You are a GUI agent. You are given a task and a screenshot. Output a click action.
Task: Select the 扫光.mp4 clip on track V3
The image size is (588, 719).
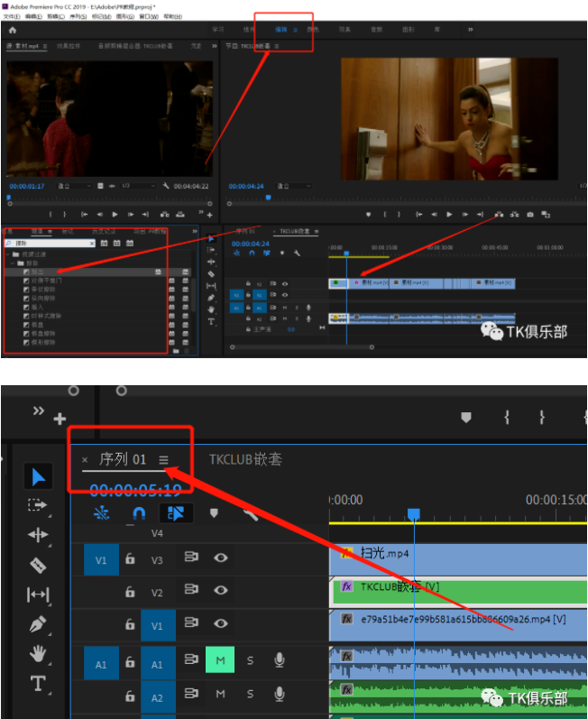458,559
